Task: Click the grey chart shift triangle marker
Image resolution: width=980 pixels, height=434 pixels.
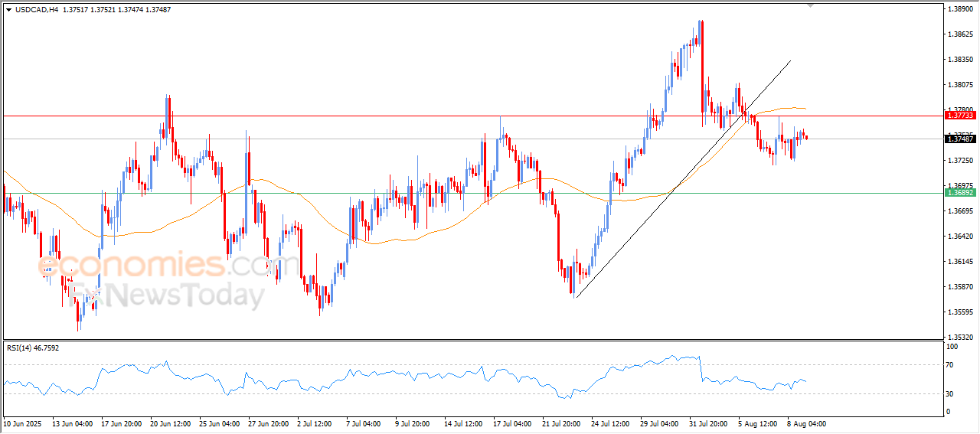Action: (811, 5)
